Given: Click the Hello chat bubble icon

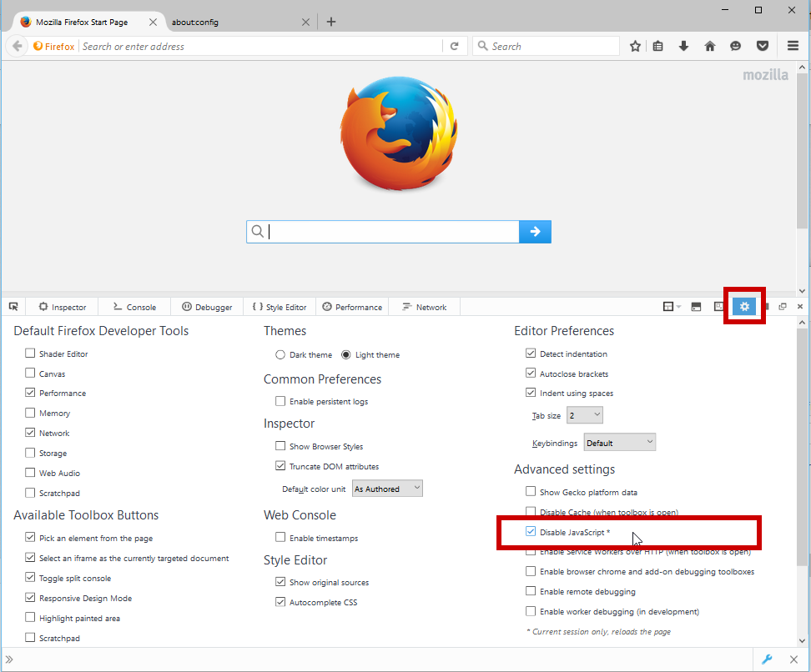Looking at the screenshot, I should (x=735, y=46).
